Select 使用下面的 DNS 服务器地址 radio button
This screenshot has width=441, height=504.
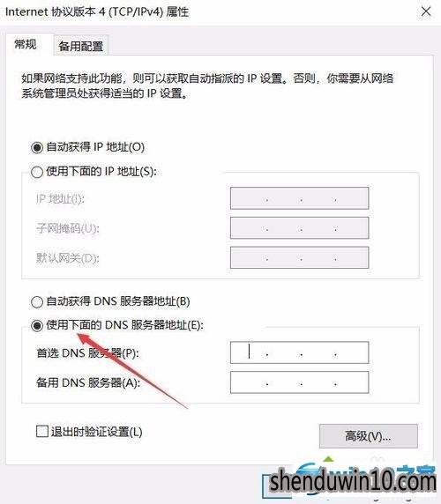[x=37, y=326]
